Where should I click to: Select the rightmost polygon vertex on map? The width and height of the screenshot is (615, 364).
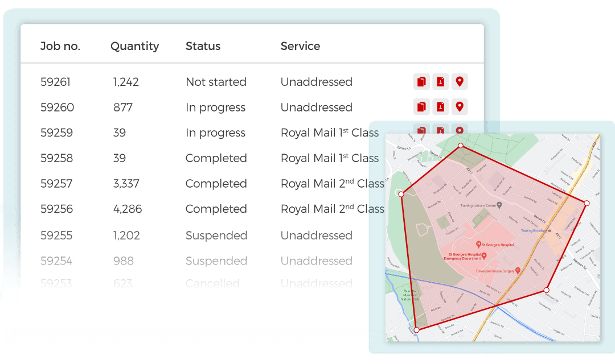[587, 203]
